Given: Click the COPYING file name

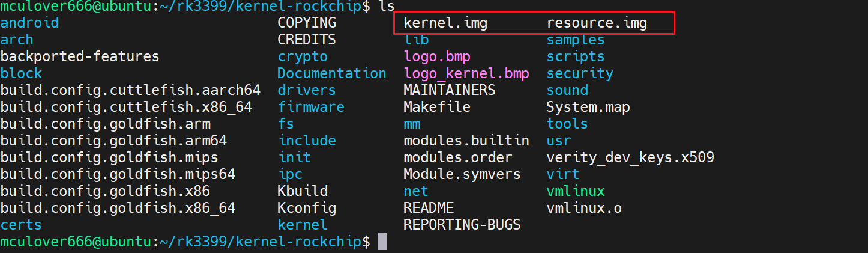Looking at the screenshot, I should [x=307, y=23].
